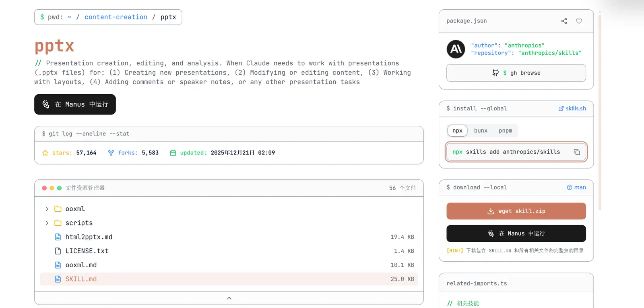Open the skills.sh external link
Image resolution: width=644 pixels, height=308 pixels.
click(x=572, y=108)
